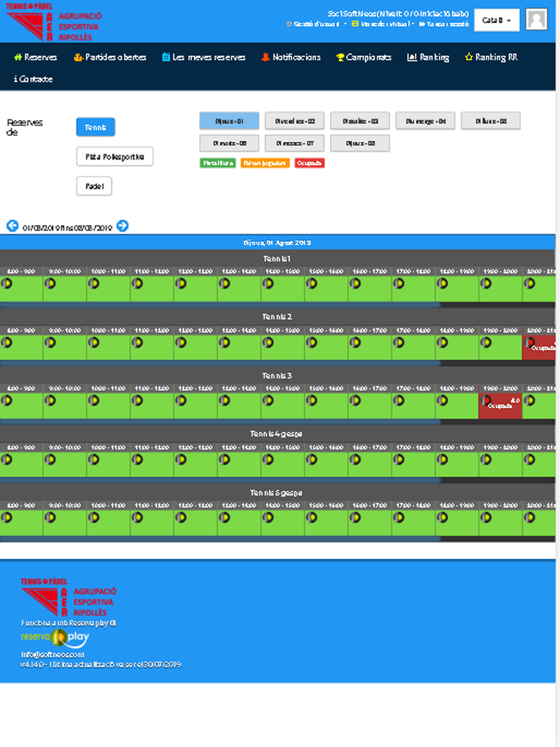Select the Tennis reservation type button

pos(96,127)
